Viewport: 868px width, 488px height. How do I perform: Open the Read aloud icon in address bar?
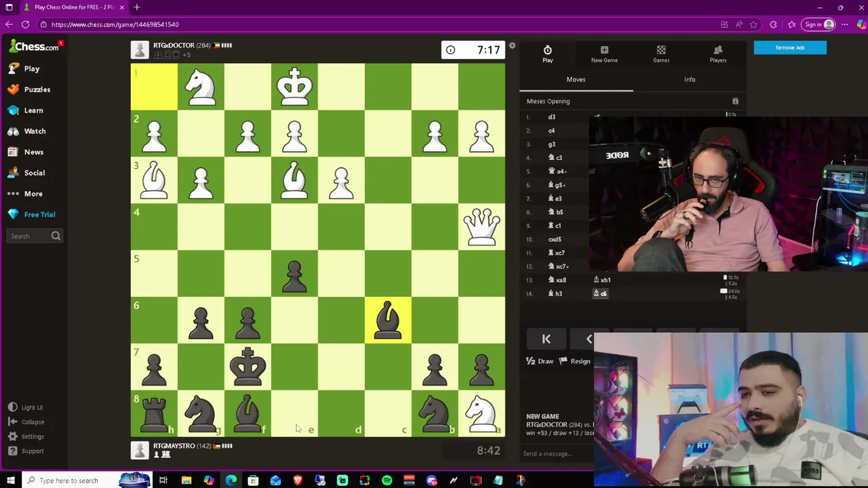pyautogui.click(x=739, y=24)
